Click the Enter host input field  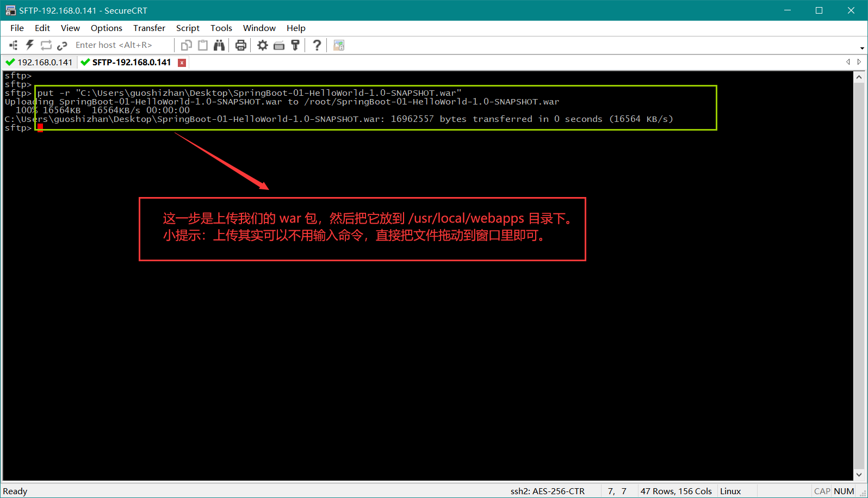[x=120, y=45]
